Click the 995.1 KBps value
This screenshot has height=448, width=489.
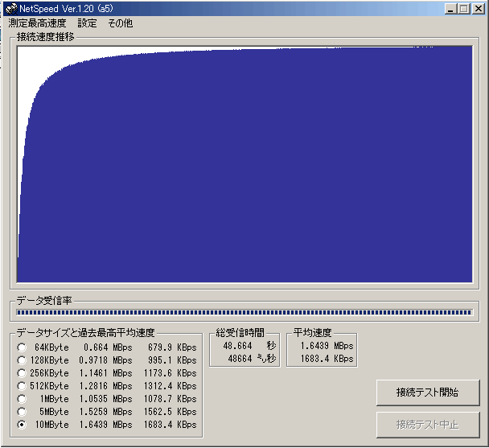(172, 360)
